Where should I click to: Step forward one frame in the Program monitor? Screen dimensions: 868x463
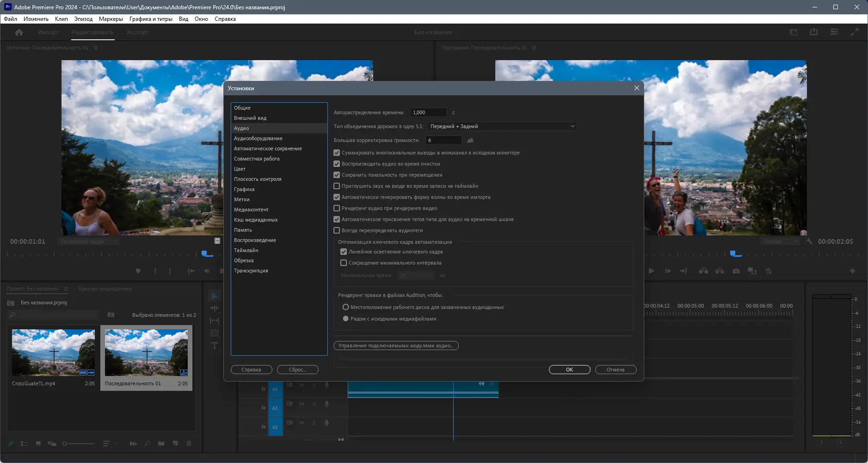[668, 271]
